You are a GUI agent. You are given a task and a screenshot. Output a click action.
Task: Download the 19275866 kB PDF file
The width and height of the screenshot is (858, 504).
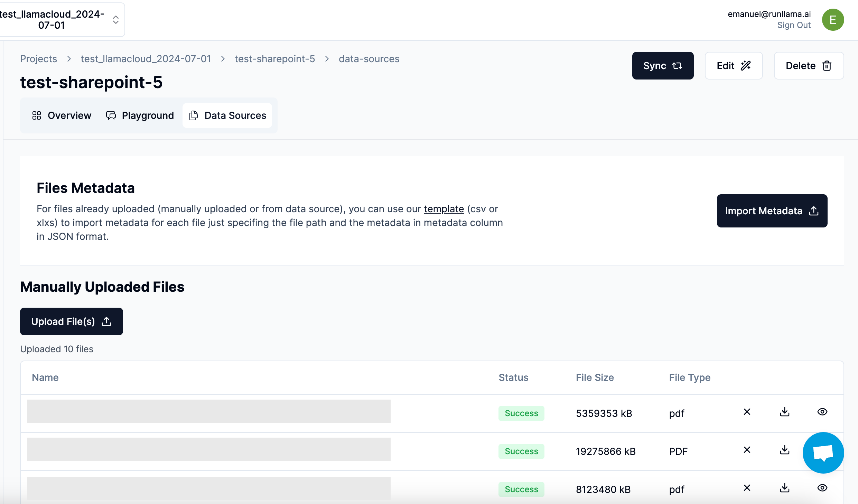tap(784, 450)
